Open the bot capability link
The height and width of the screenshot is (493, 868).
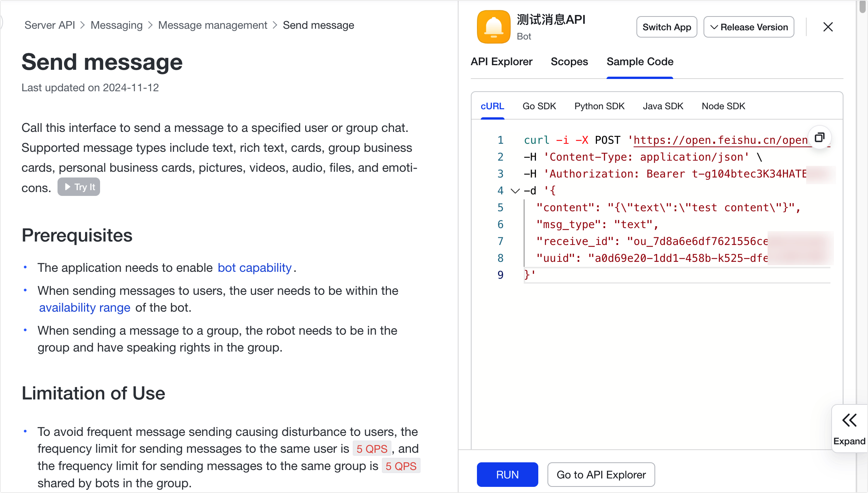coord(255,268)
